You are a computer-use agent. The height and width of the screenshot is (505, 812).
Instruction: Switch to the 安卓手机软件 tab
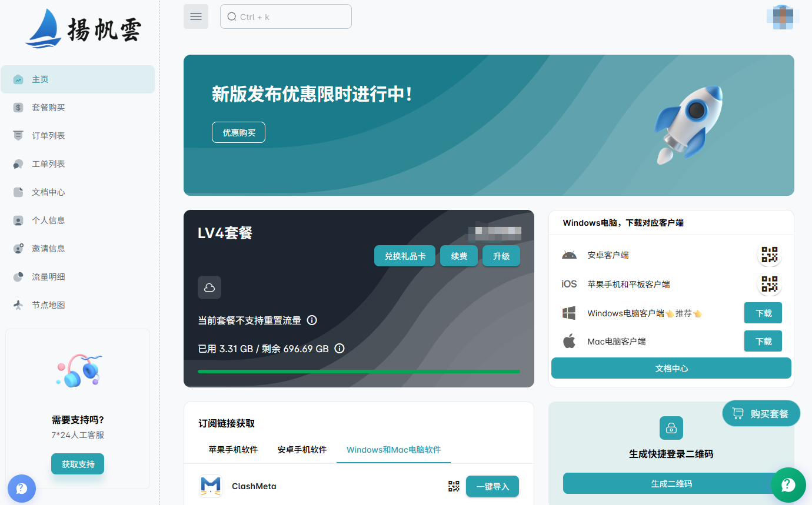tap(302, 450)
